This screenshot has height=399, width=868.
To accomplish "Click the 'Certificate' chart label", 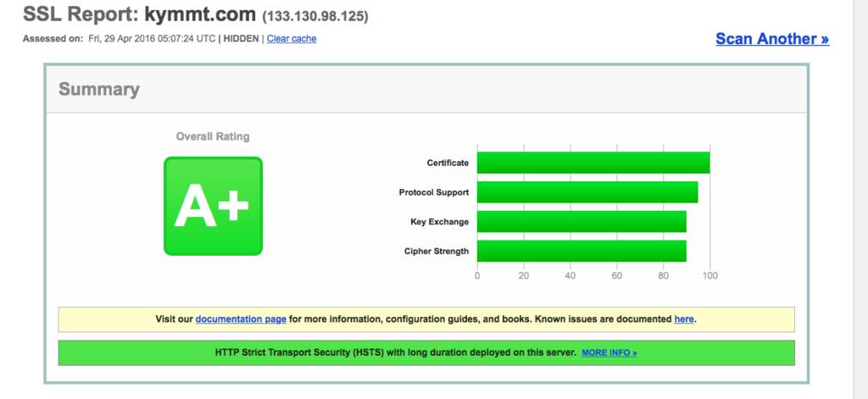I will coord(448,163).
